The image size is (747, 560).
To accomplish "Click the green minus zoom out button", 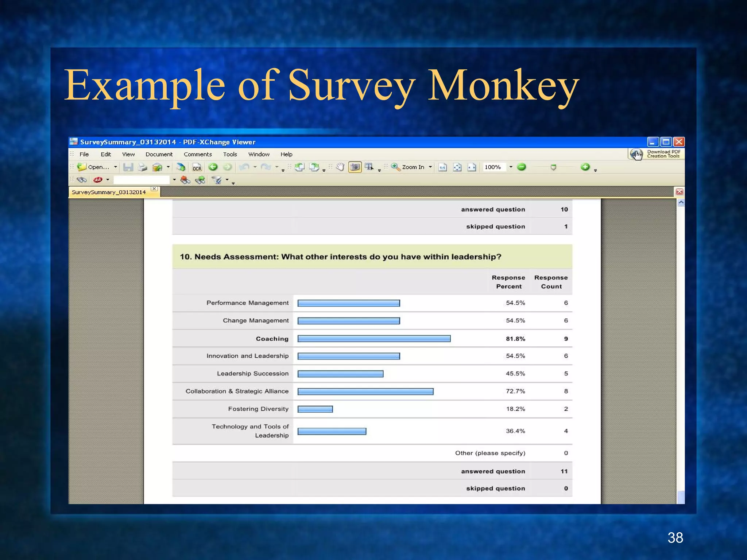I will (522, 167).
